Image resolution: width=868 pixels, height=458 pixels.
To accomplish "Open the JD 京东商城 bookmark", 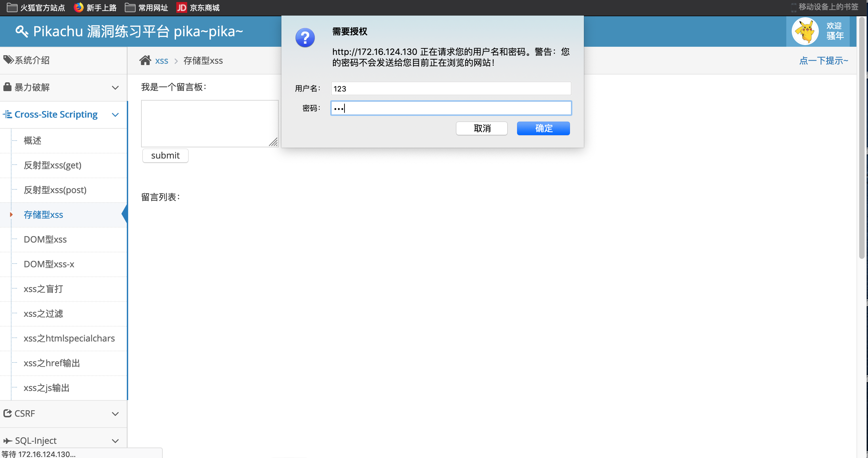I will click(x=198, y=7).
